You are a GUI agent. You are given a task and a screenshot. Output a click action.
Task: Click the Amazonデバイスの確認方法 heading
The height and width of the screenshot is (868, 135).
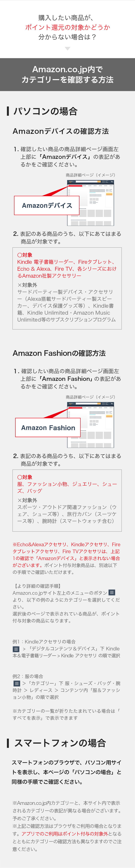coord(61,131)
